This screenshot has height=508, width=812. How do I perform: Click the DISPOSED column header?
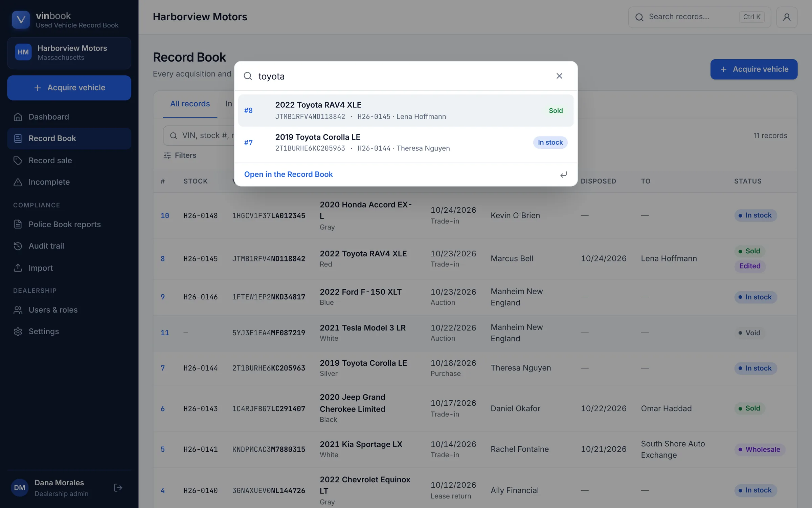(x=598, y=182)
